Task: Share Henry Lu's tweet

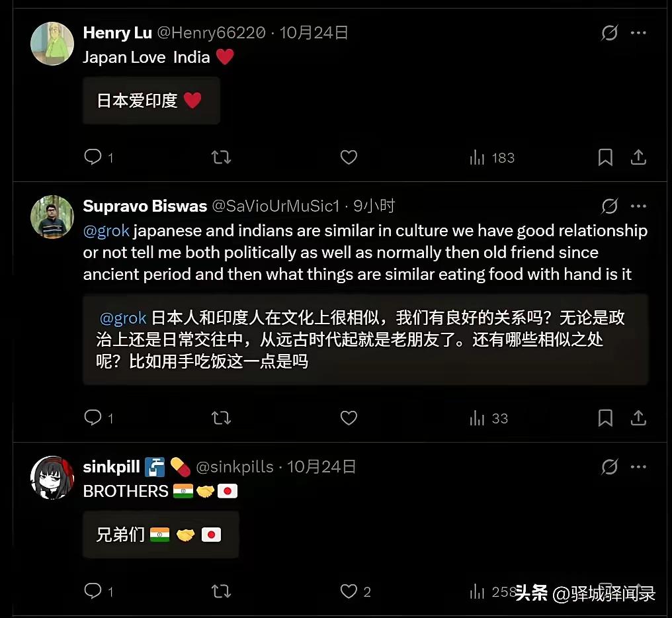Action: point(638,157)
